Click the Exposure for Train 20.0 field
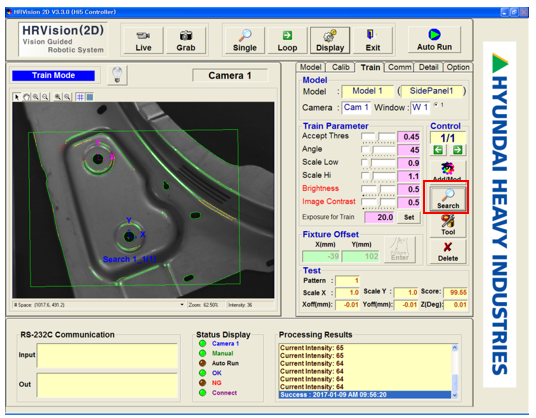536x418 pixels. tap(379, 217)
